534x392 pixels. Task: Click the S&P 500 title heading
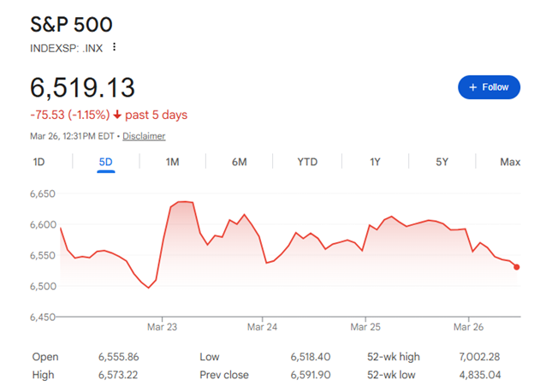72,24
